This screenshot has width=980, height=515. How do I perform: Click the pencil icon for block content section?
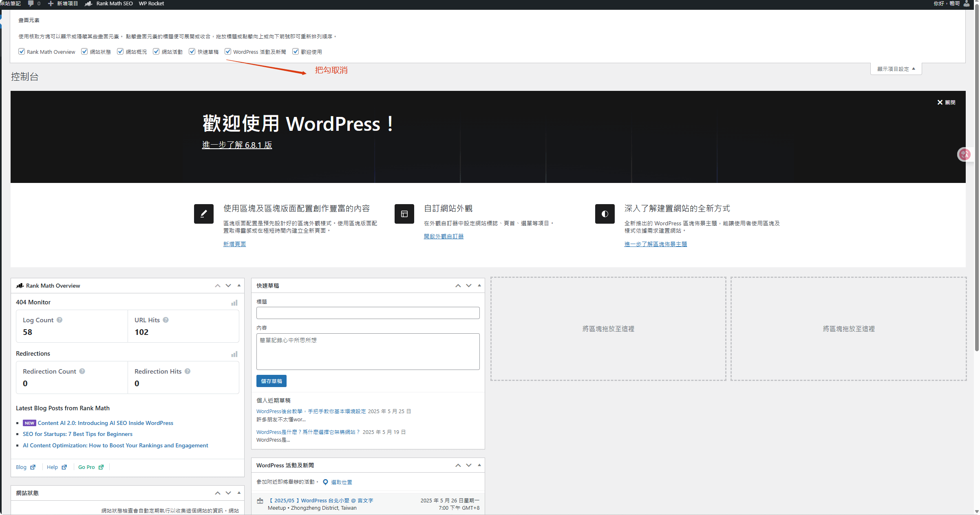coord(204,214)
